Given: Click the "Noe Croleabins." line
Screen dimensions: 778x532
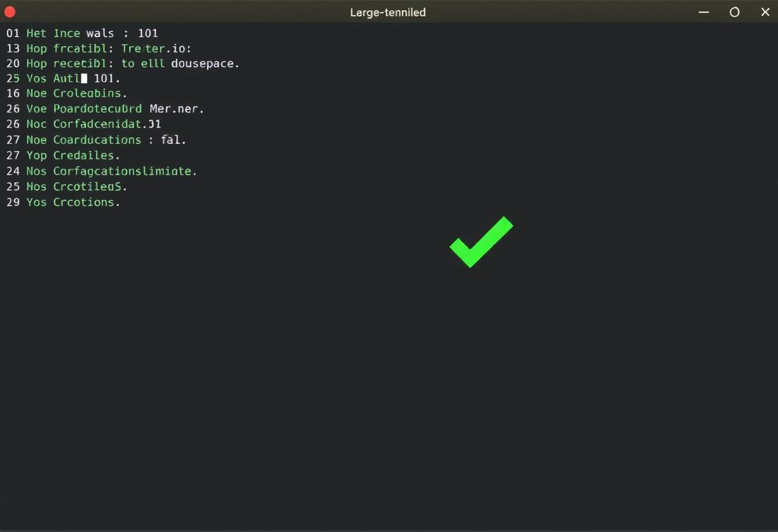Looking at the screenshot, I should [67, 93].
